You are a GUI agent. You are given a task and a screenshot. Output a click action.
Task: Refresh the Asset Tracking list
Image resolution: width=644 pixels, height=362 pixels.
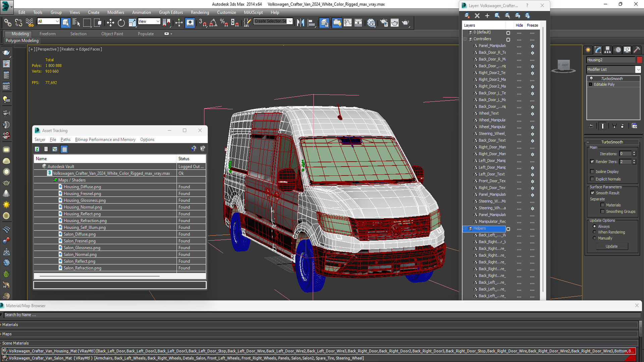[x=37, y=149]
